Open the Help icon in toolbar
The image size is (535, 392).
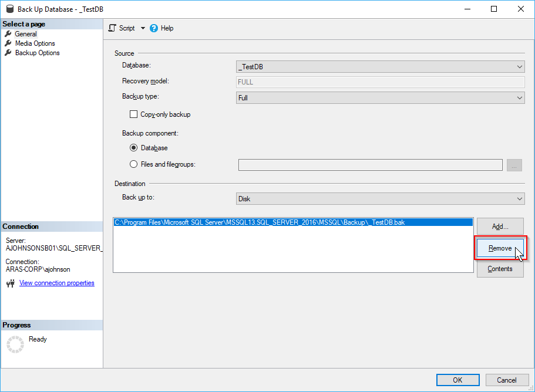click(x=154, y=28)
